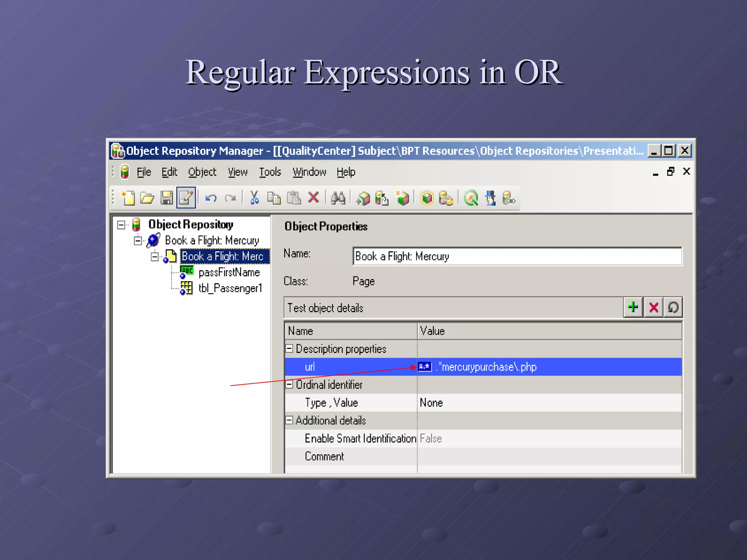Open the Object menu
747x560 pixels.
(x=202, y=172)
